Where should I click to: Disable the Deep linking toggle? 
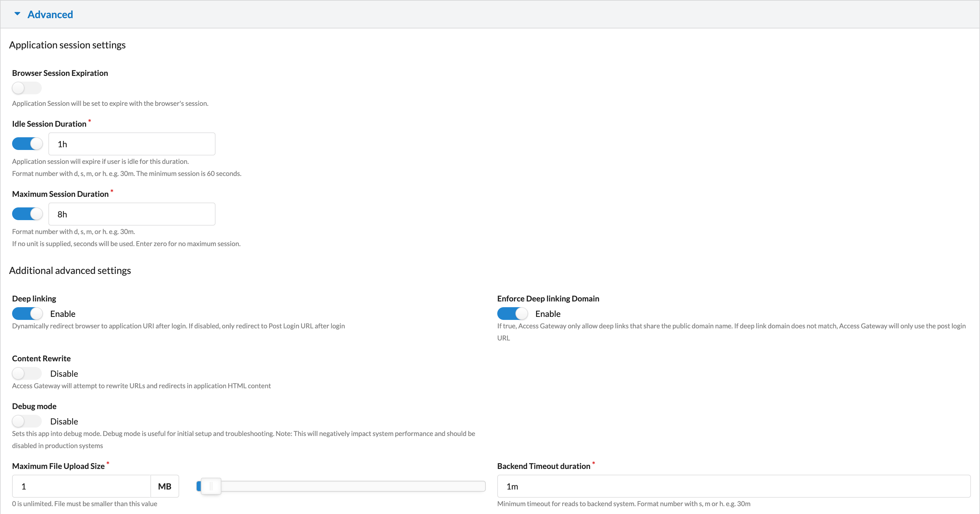click(x=28, y=313)
